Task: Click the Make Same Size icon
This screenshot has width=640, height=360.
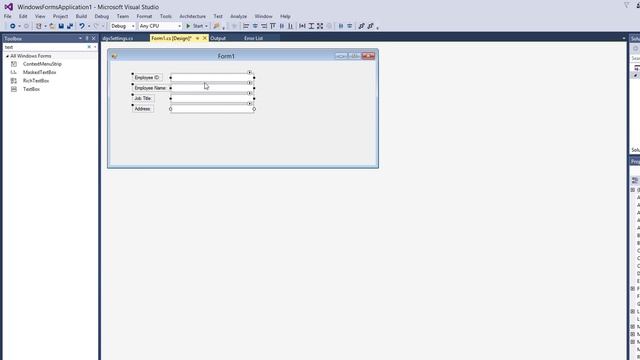Action: coord(320,26)
